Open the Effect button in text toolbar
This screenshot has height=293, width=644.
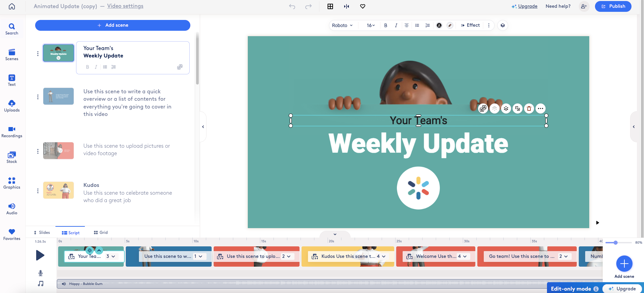[x=470, y=25]
